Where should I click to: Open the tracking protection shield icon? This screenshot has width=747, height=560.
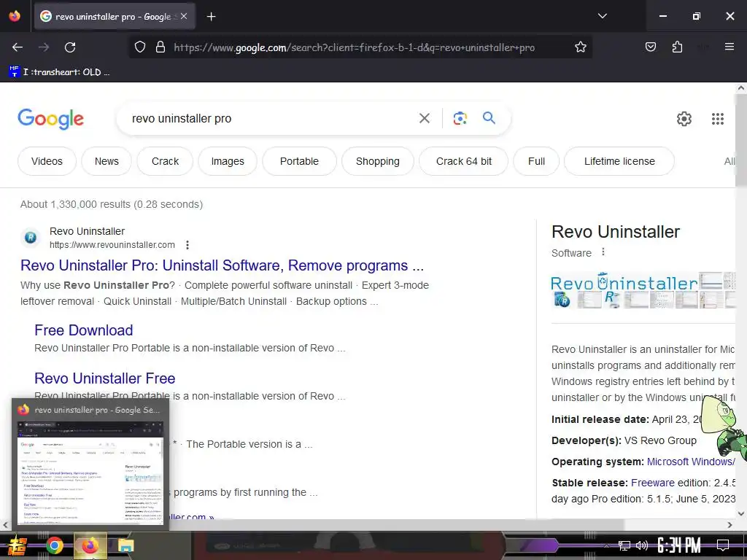[x=139, y=47]
